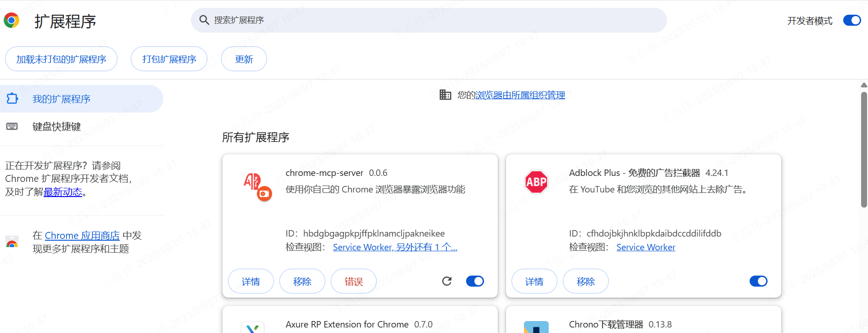Open the 浏览器由所属组织管理 link
868x333 pixels.
click(x=520, y=95)
